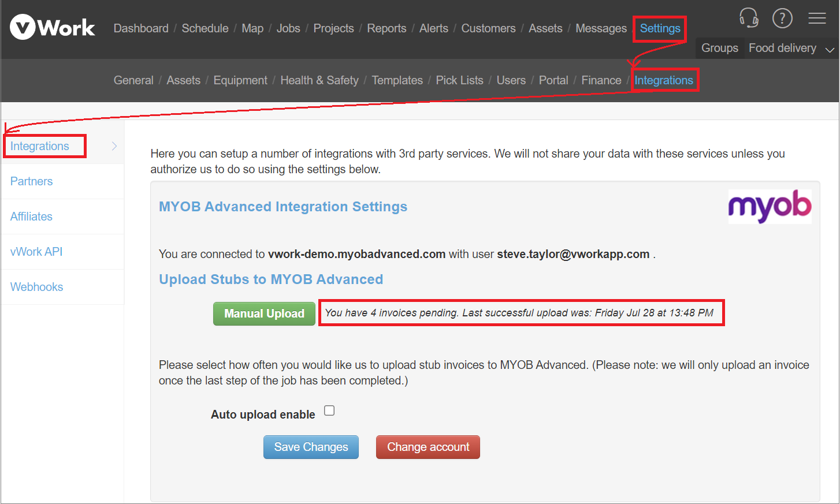
Task: Open the Reports page
Action: [386, 28]
